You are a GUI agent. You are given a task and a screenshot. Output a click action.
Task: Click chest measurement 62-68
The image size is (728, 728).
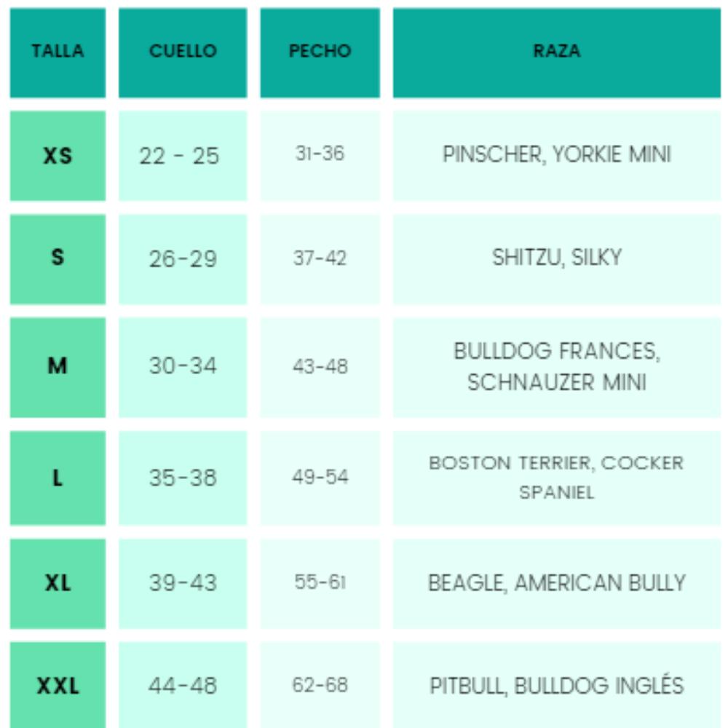click(x=320, y=685)
